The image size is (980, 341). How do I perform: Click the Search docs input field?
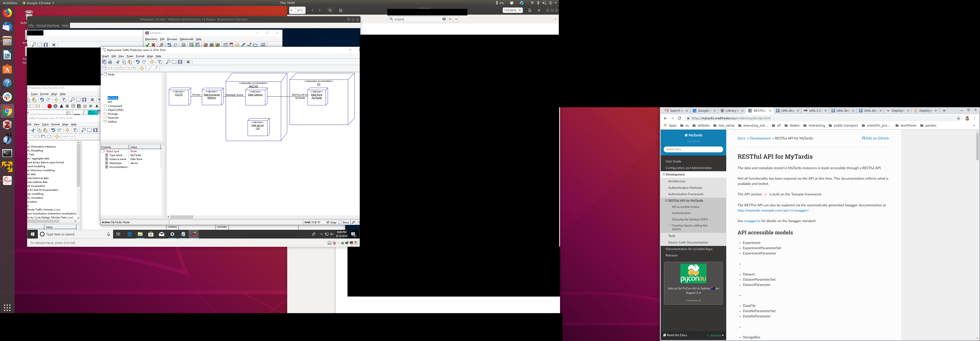pyautogui.click(x=693, y=149)
